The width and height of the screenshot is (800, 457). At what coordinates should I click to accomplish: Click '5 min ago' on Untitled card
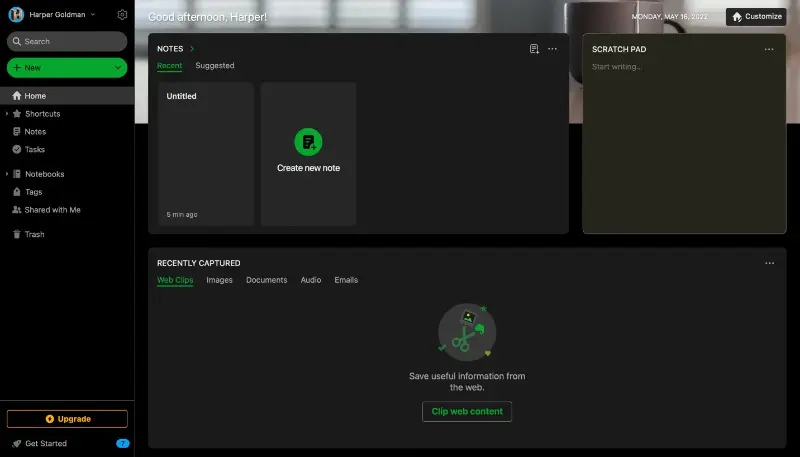point(182,215)
